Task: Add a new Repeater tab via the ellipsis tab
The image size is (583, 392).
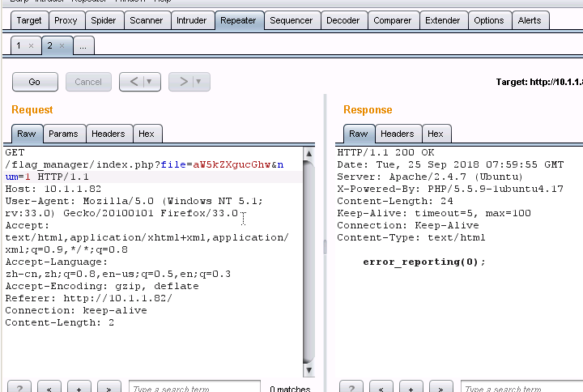Action: pyautogui.click(x=83, y=45)
